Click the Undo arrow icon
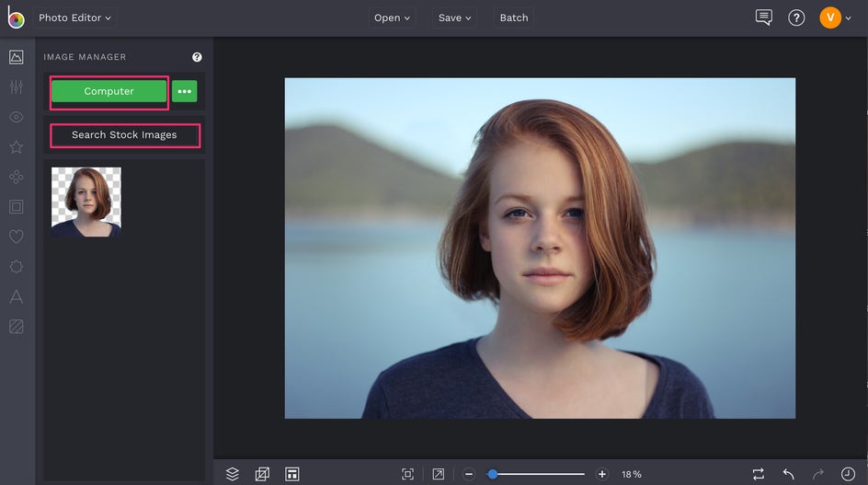 pyautogui.click(x=788, y=474)
